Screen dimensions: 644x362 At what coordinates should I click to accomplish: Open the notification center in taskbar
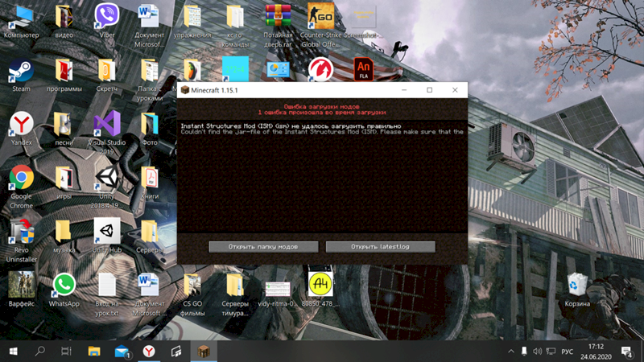coord(625,352)
